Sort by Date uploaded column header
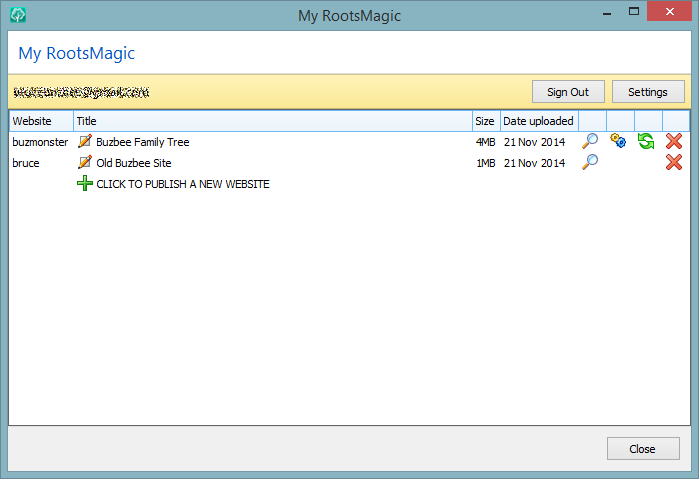The image size is (699, 479). [x=539, y=121]
